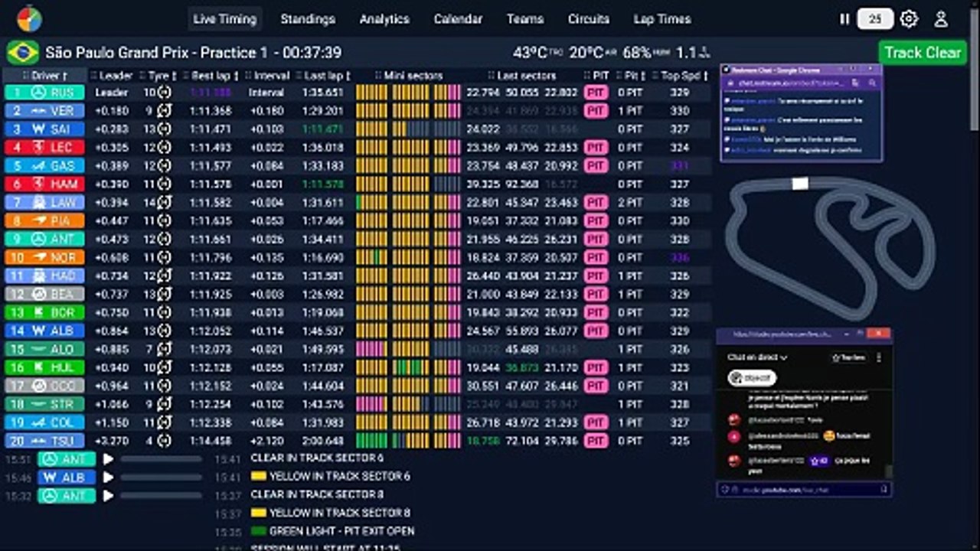Click the McLaren logo in PIA tag

point(38,221)
